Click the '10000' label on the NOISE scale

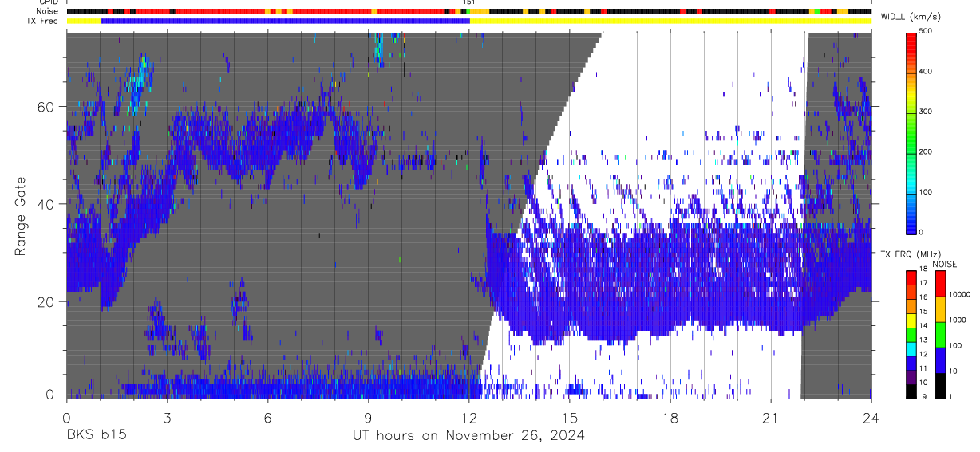click(960, 294)
